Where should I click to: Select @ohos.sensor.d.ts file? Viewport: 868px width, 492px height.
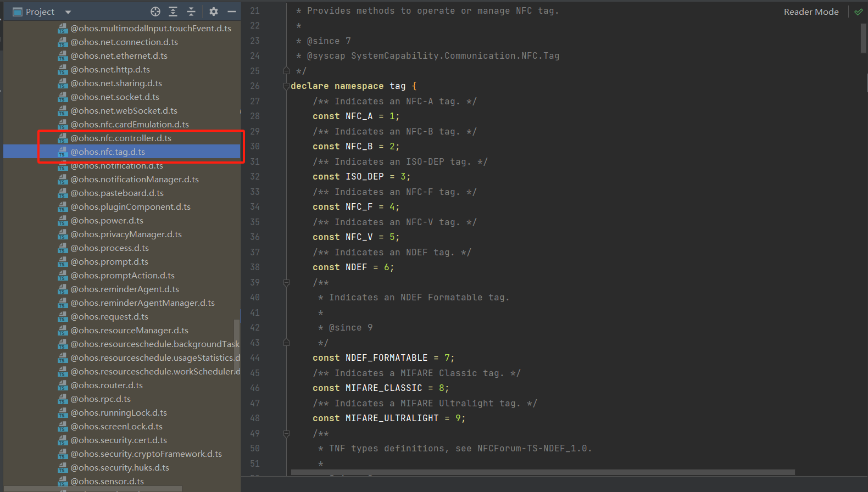(107, 481)
